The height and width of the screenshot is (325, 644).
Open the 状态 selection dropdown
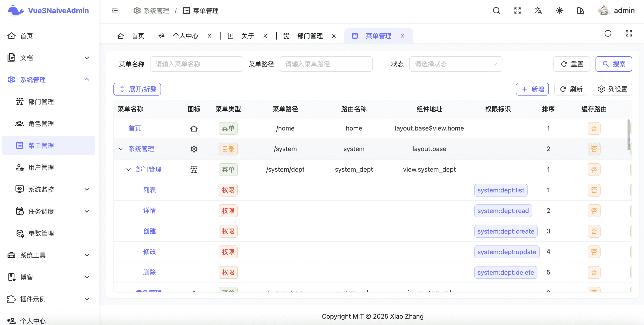click(x=456, y=64)
